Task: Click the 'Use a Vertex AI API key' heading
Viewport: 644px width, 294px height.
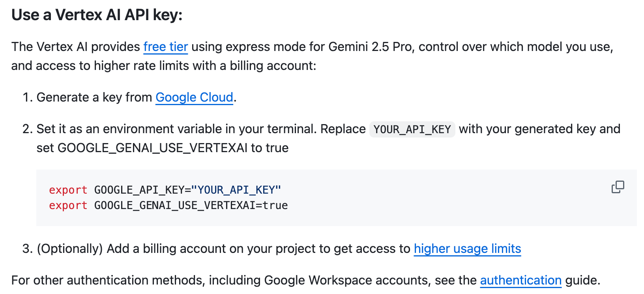Action: tap(97, 15)
